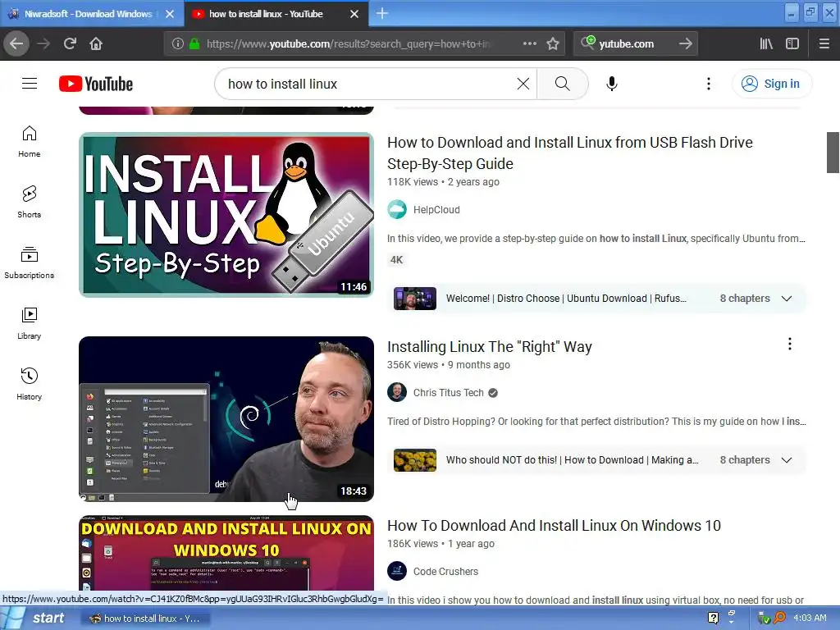This screenshot has width=840, height=630.
Task: Play Download and Install Linux on Windows 10 thumbnail
Action: [226, 553]
